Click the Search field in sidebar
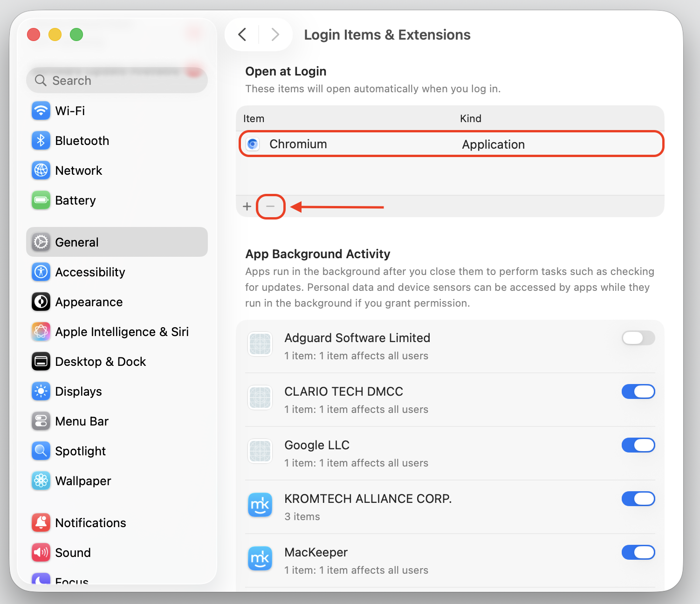This screenshot has width=700, height=604. tap(117, 80)
